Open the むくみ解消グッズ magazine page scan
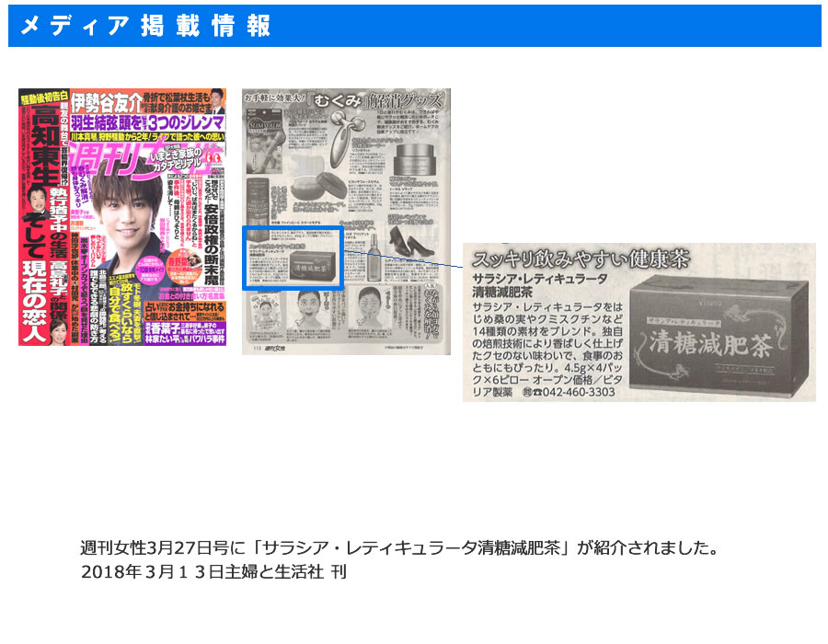The image size is (828, 644). point(346,221)
